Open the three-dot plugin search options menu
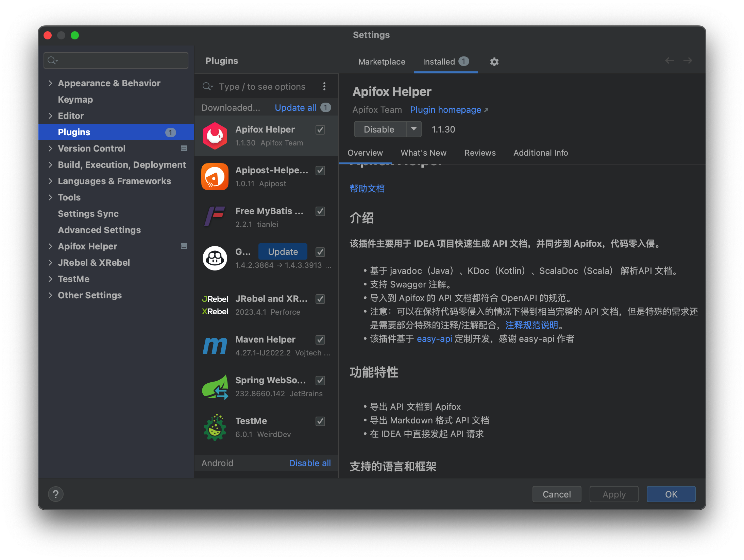 point(324,87)
